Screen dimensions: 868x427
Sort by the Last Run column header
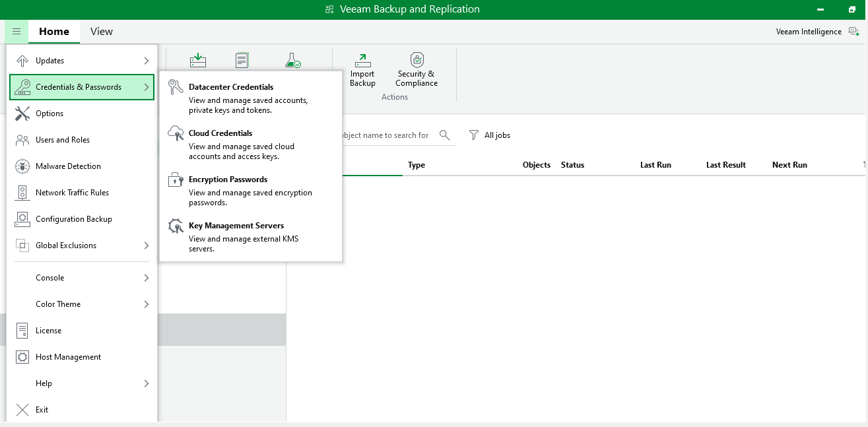655,165
